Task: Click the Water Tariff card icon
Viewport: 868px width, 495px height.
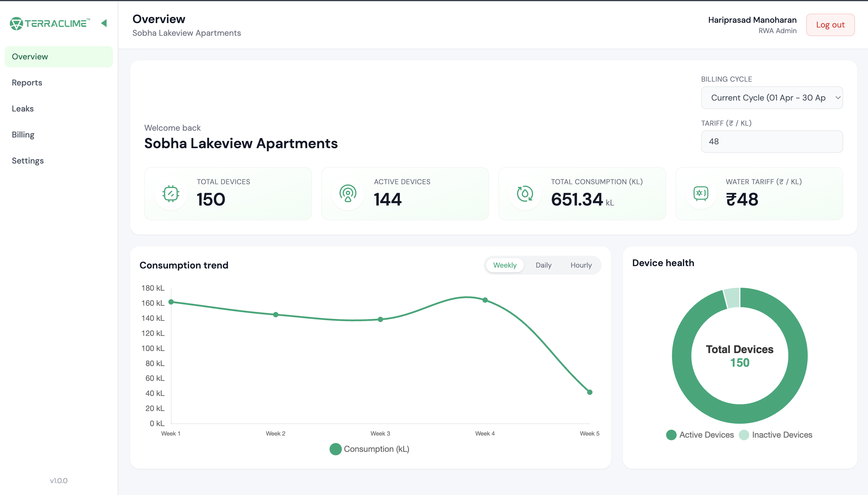Action: 701,194
